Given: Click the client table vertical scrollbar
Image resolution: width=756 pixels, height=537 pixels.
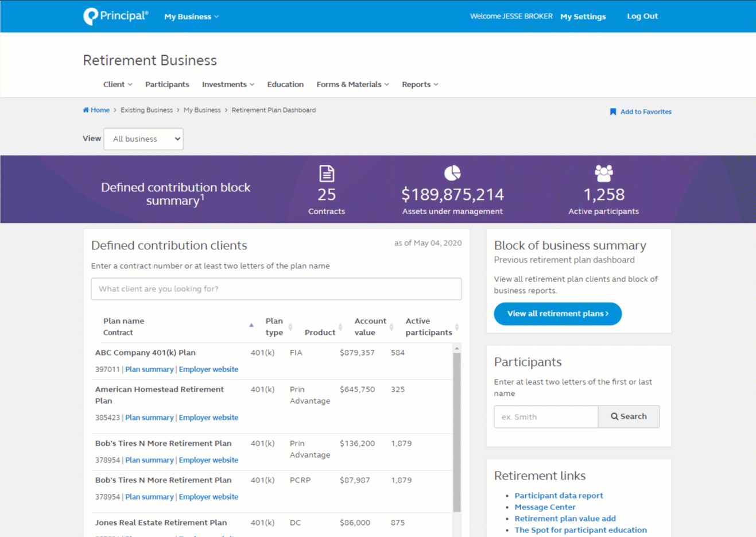Looking at the screenshot, I should [x=456, y=431].
